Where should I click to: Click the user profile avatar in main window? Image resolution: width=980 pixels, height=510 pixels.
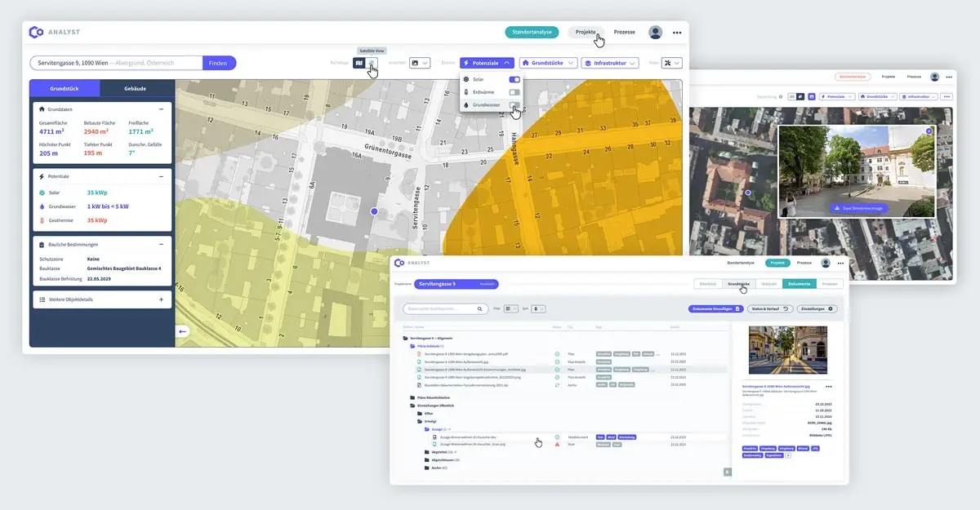(x=655, y=33)
